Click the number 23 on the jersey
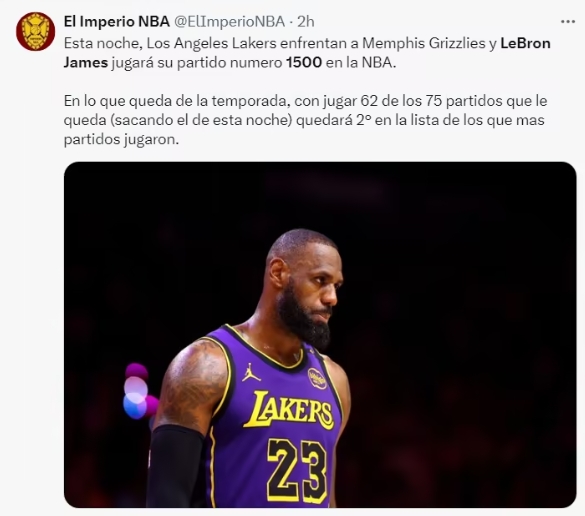 pyautogui.click(x=297, y=470)
